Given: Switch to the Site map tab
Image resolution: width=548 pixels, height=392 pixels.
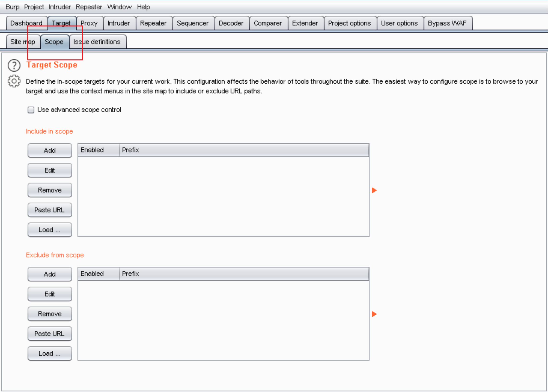Looking at the screenshot, I should point(23,41).
